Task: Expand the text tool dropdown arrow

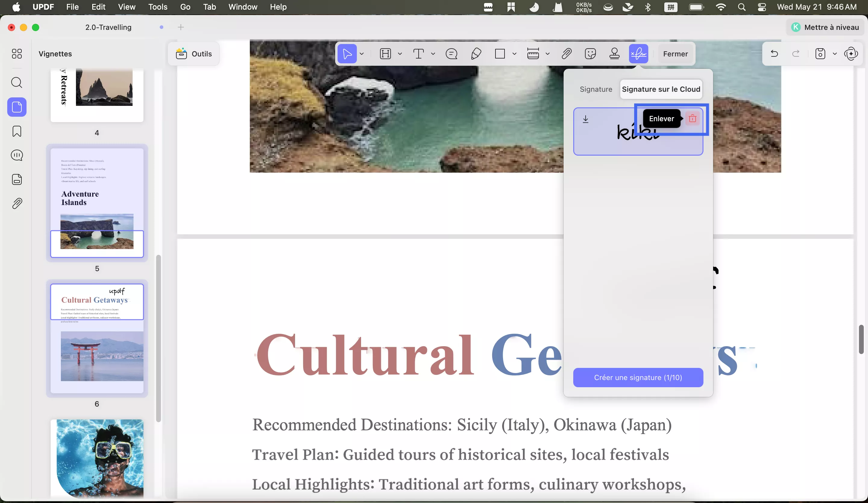Action: point(433,54)
